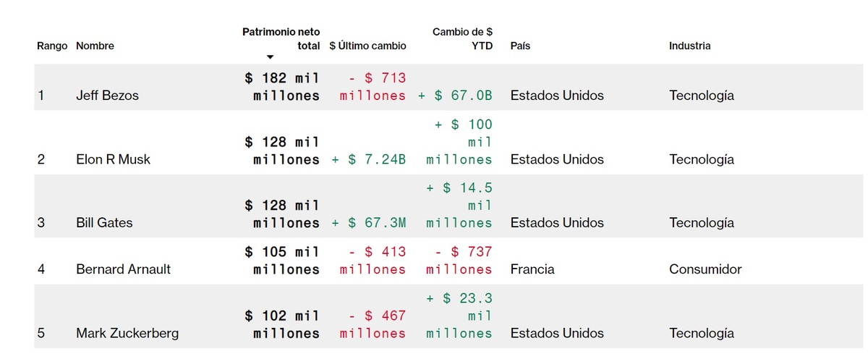Viewport: 868px width, 354px height.
Task: Open Mark Zuckerberg profile link
Action: tap(127, 334)
